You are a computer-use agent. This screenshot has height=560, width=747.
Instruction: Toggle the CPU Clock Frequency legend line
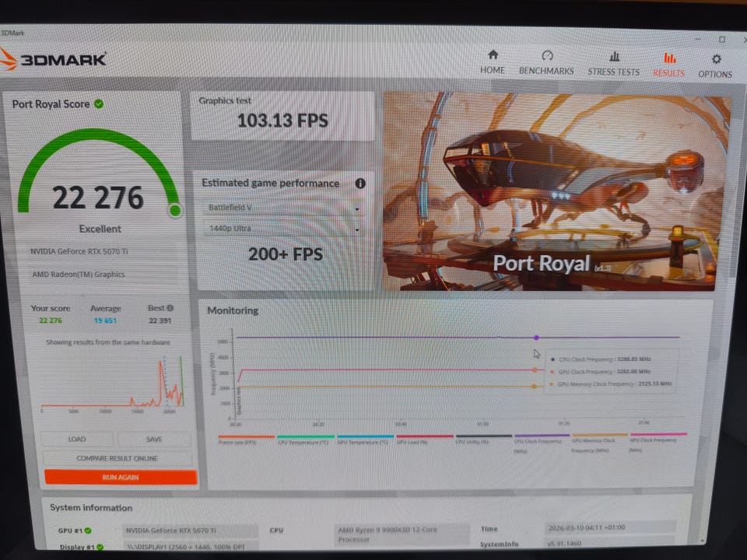(x=542, y=443)
